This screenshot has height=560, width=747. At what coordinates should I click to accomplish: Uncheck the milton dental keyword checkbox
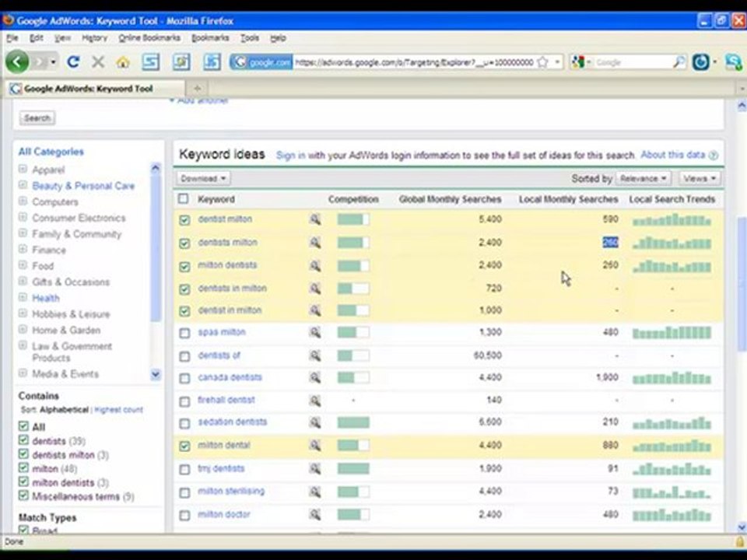pos(184,446)
